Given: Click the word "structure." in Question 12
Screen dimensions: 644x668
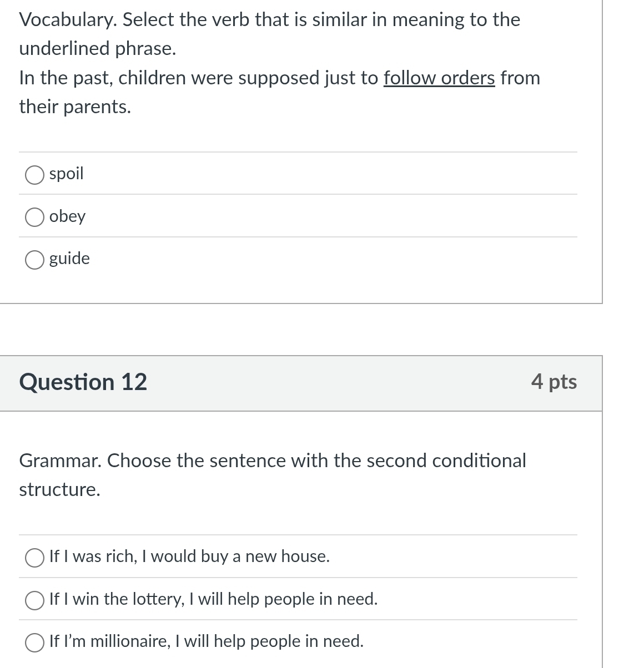Looking at the screenshot, I should 60,490.
